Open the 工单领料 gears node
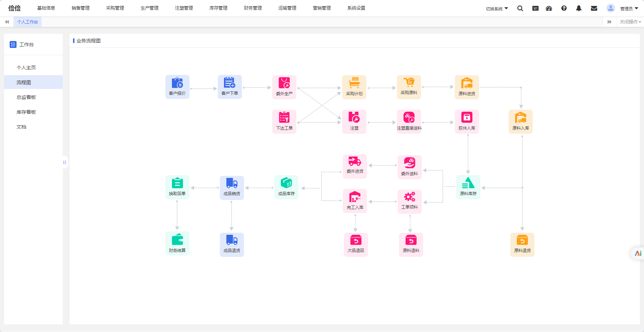644x332 pixels. click(410, 202)
